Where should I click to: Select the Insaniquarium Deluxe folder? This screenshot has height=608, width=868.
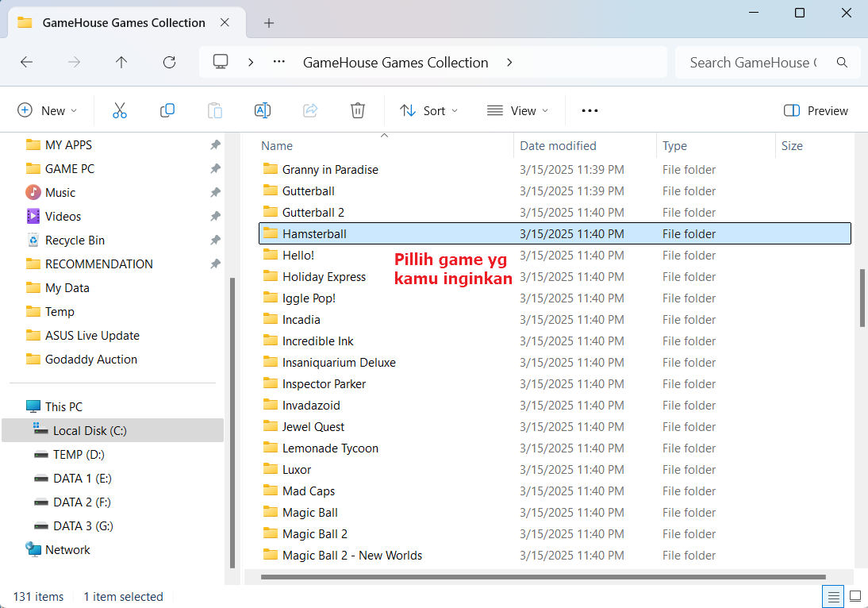tap(339, 363)
